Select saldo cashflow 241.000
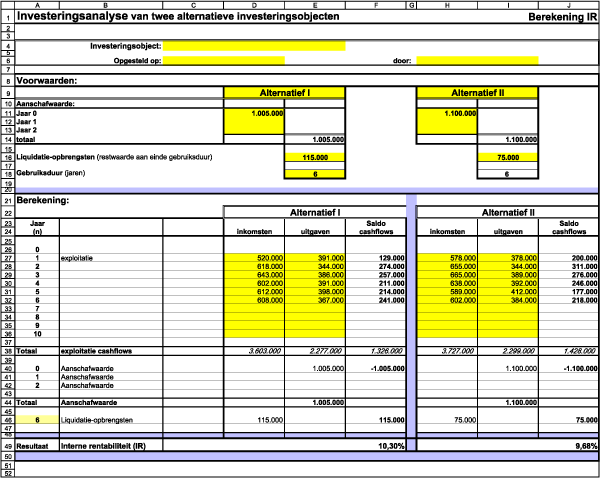 click(x=376, y=300)
